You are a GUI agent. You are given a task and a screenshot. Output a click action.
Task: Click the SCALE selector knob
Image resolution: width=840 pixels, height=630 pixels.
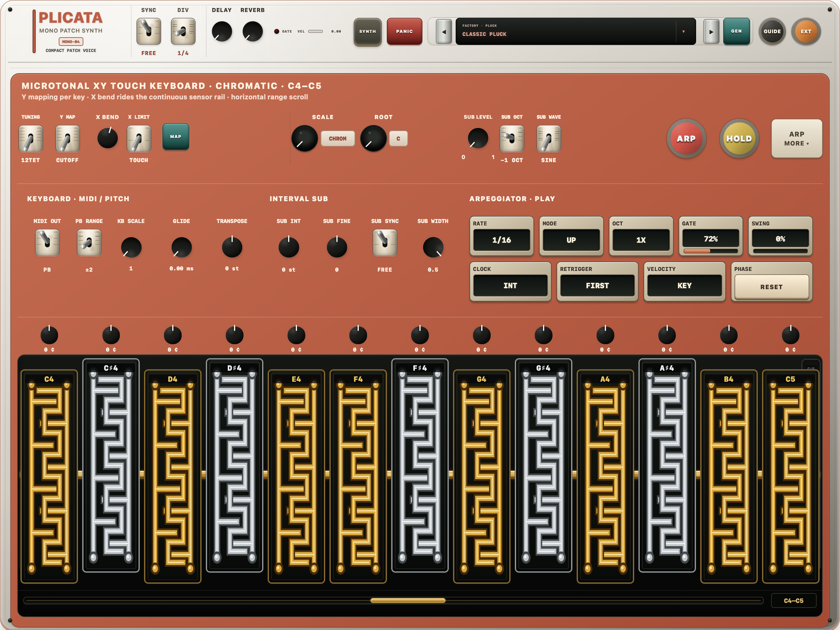click(x=304, y=139)
